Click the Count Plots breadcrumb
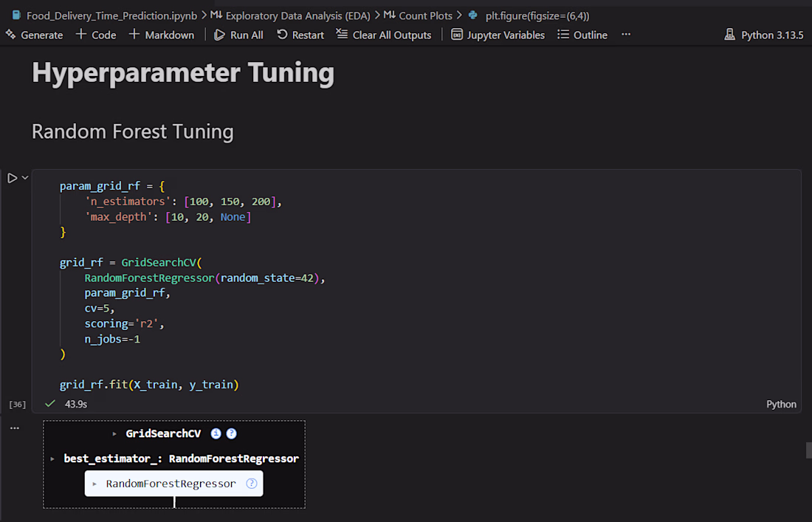The width and height of the screenshot is (812, 522). (x=418, y=16)
